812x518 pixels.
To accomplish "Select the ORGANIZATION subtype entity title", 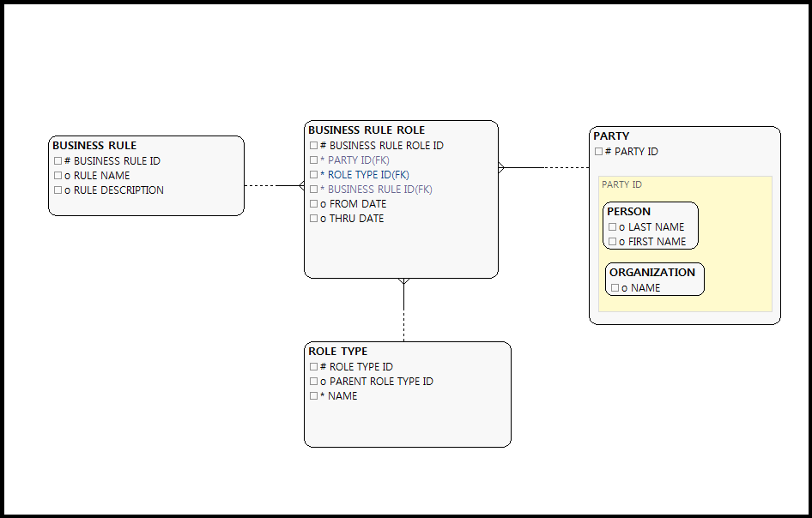I will [652, 273].
